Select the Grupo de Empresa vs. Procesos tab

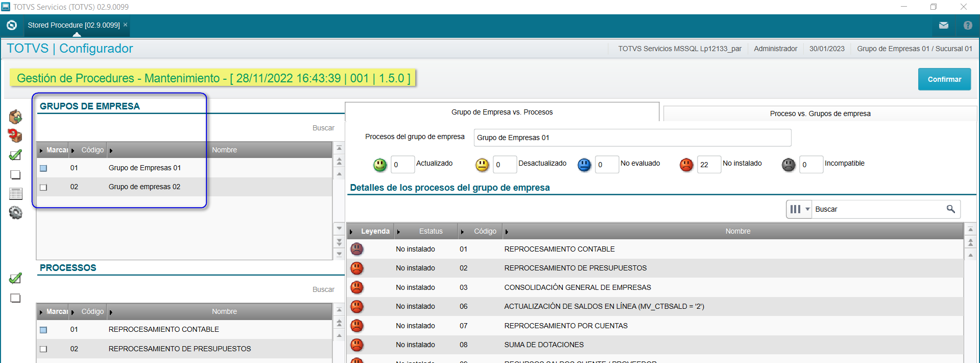click(502, 112)
